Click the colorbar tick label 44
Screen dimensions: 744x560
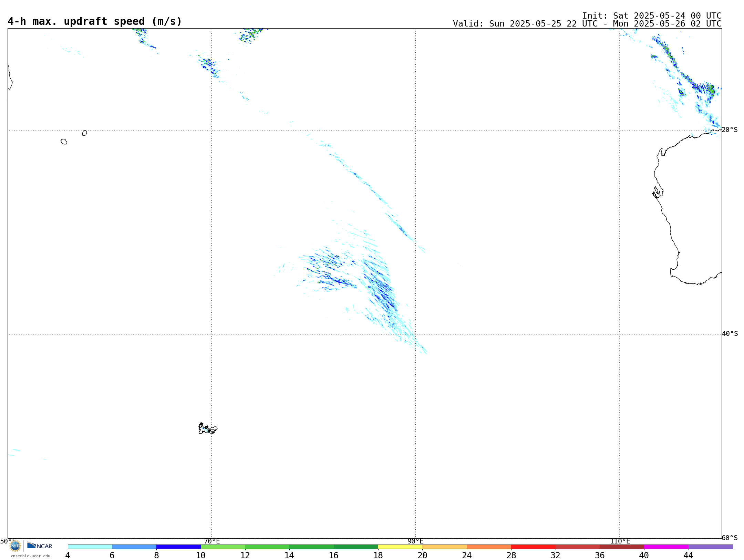(688, 556)
